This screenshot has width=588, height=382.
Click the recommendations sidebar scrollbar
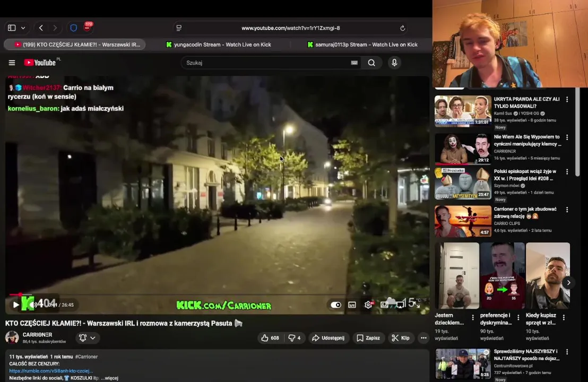(577, 131)
